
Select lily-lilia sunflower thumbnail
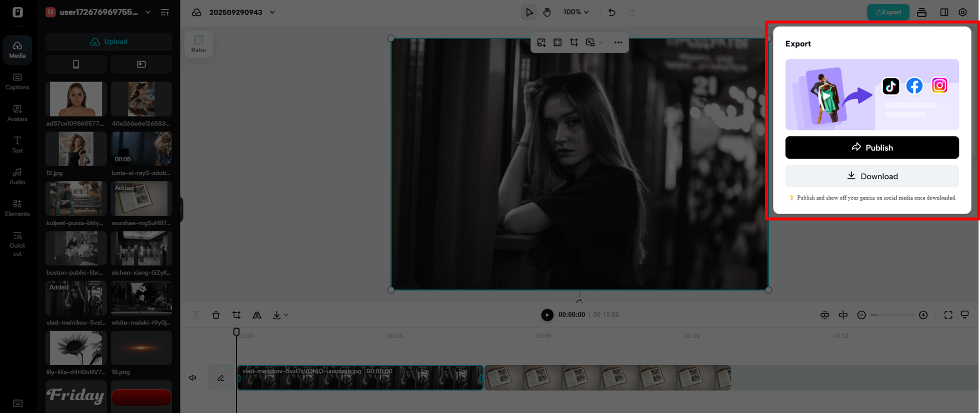click(76, 348)
